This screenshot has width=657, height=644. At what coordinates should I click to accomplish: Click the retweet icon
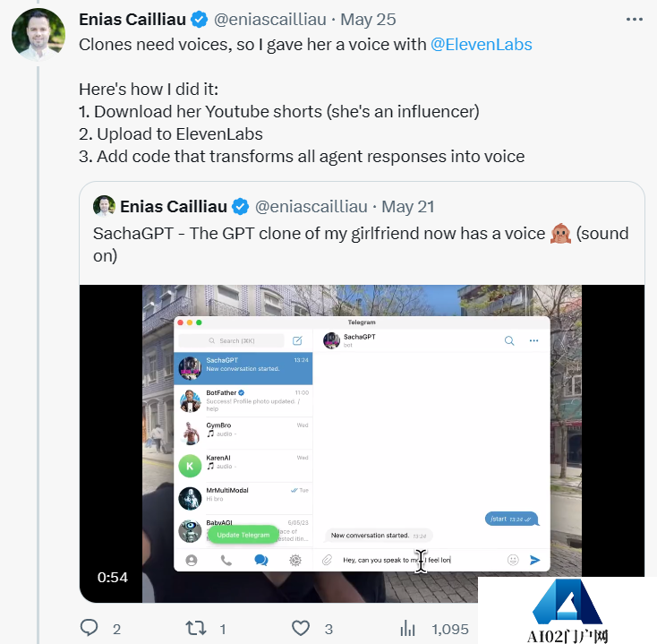pyautogui.click(x=195, y=628)
